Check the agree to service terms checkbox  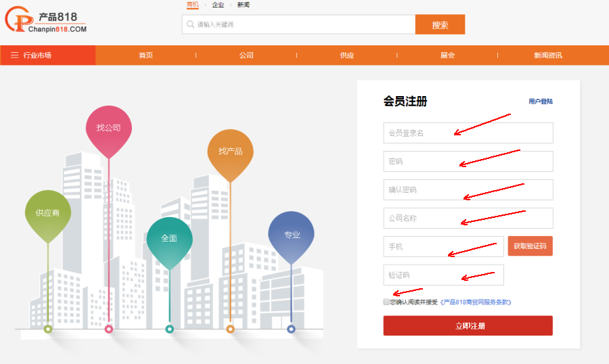[386, 302]
